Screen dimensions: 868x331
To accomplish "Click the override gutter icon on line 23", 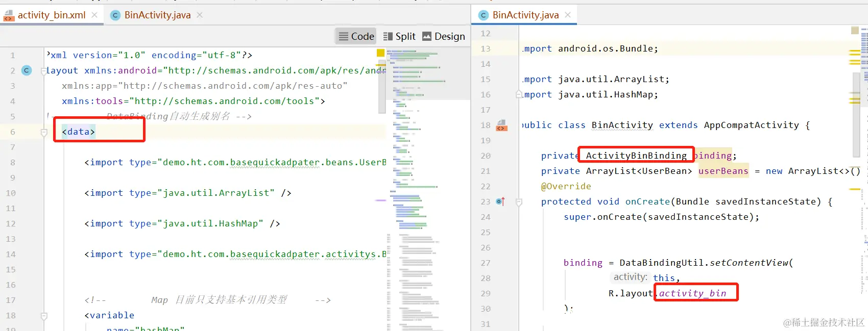I will click(x=500, y=201).
